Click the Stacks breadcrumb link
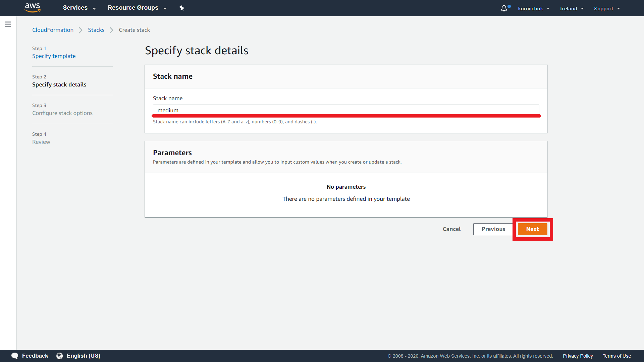This screenshot has width=644, height=362. 96,30
